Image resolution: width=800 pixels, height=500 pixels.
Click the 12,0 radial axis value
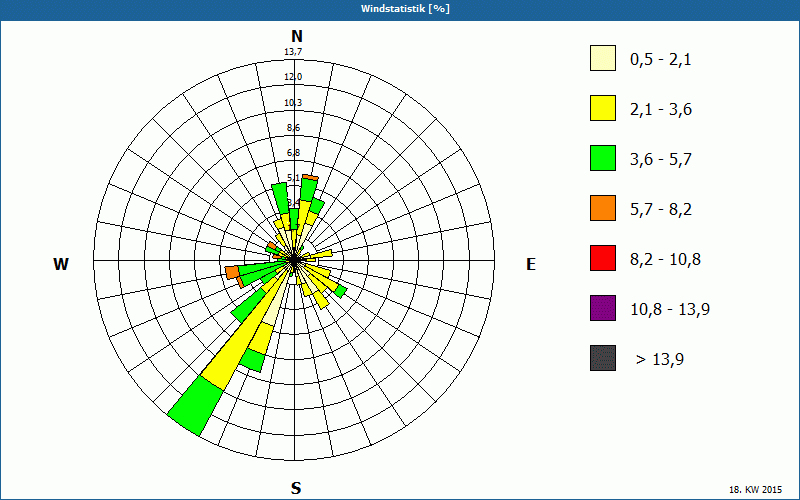pos(293,77)
